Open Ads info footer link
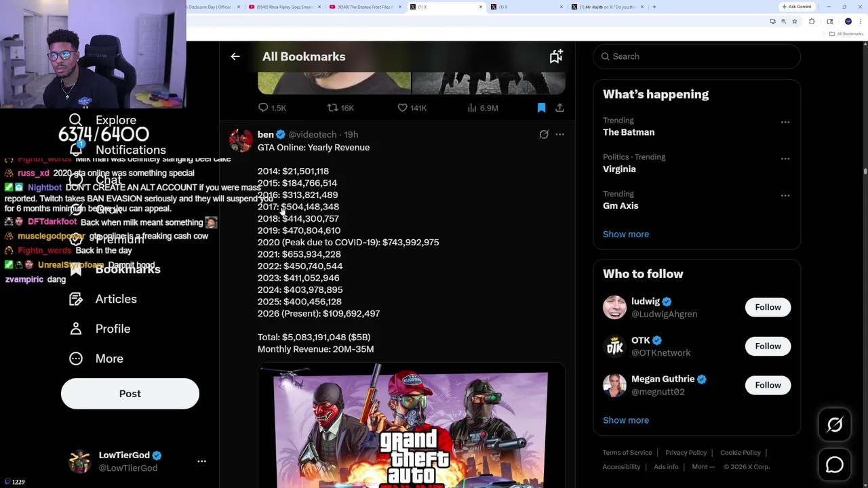The image size is (868, 488). tap(666, 467)
